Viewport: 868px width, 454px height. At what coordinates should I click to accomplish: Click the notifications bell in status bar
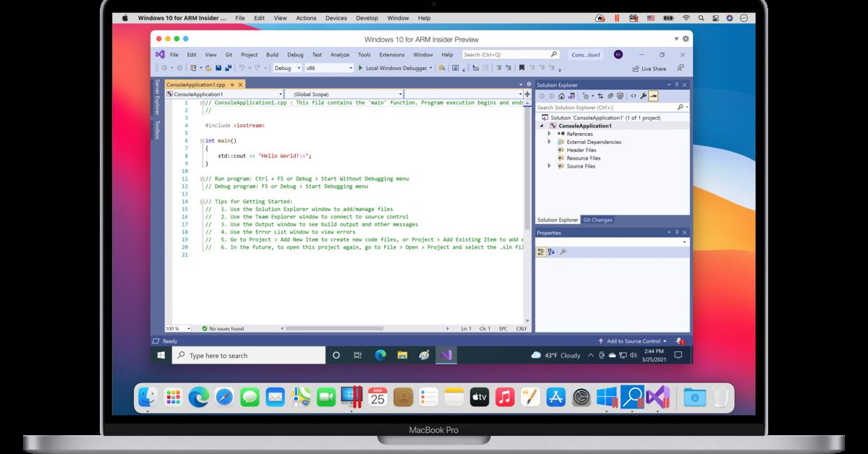680,340
